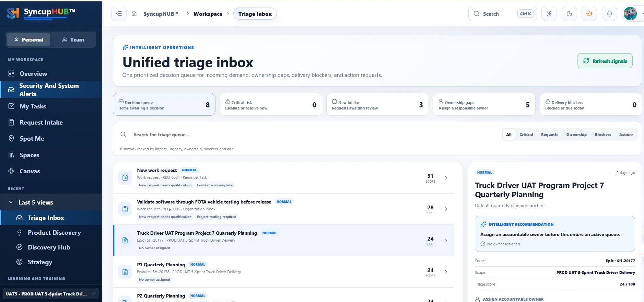Screen dimensions: 644x302
Task: Open the orange assistant chat icon
Action: pos(589,14)
